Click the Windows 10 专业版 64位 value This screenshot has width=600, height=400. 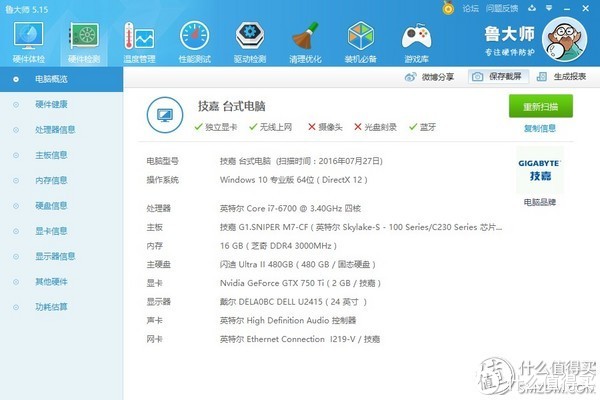pyautogui.click(x=293, y=180)
